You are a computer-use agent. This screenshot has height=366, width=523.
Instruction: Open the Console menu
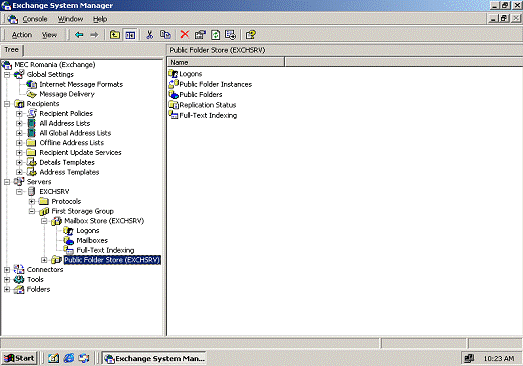coord(35,19)
